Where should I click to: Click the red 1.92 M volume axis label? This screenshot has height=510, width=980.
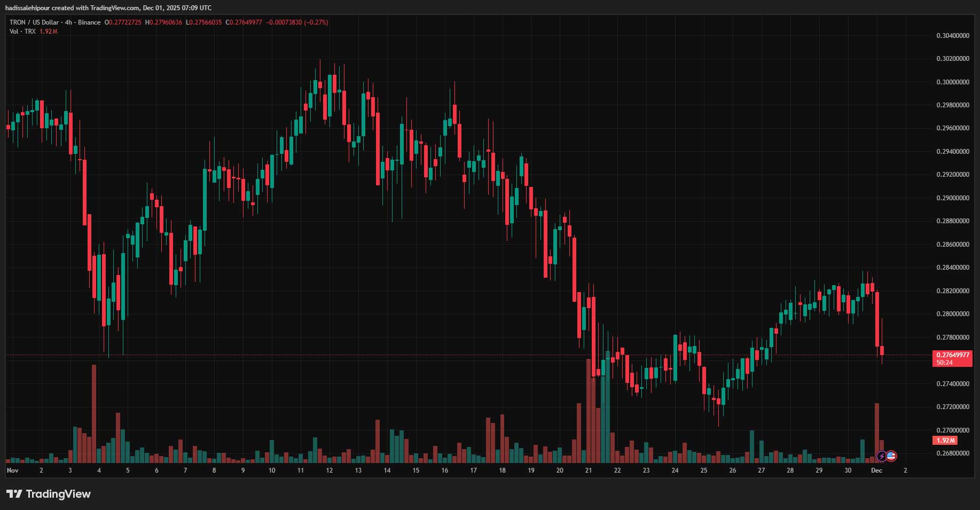pyautogui.click(x=945, y=441)
